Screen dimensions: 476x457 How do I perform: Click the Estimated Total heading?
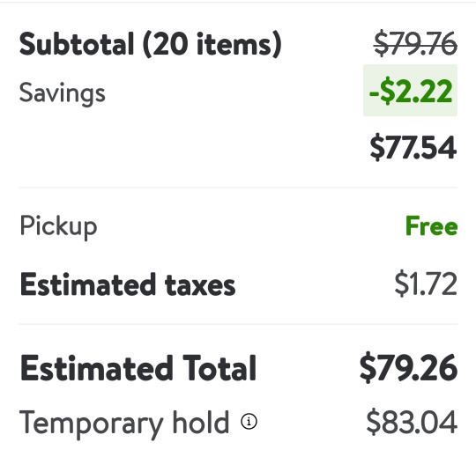click(138, 367)
